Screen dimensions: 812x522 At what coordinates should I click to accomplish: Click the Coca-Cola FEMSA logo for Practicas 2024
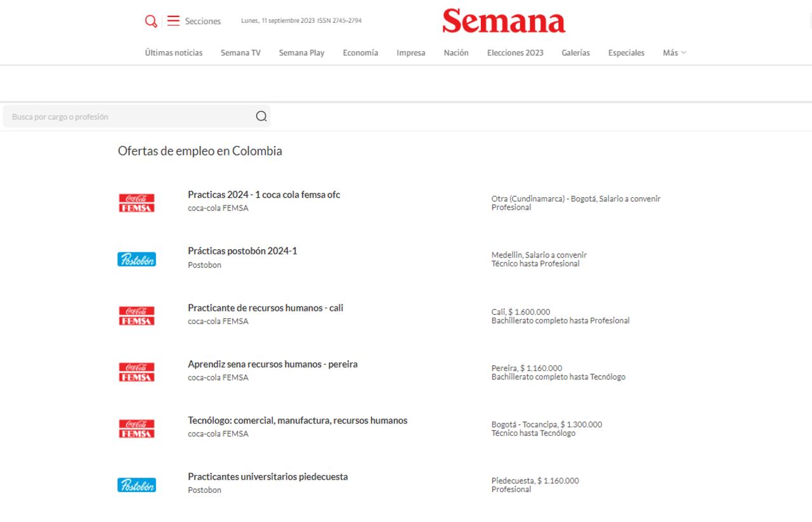pos(136,202)
